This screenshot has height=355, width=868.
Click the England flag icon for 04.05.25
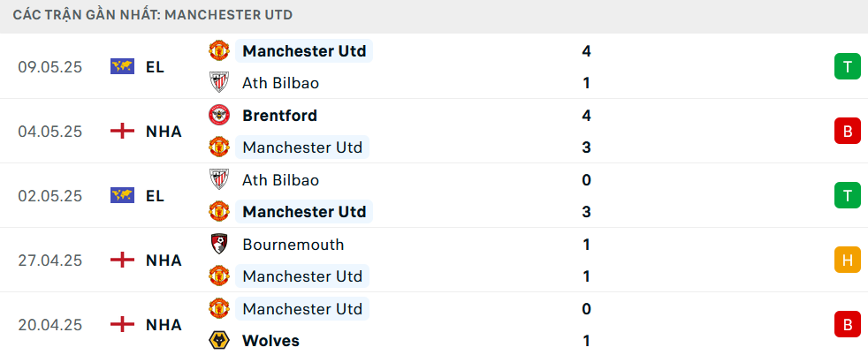point(122,132)
